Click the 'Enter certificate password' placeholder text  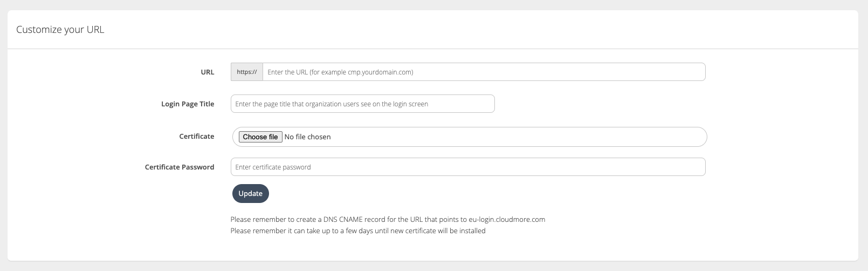click(273, 167)
